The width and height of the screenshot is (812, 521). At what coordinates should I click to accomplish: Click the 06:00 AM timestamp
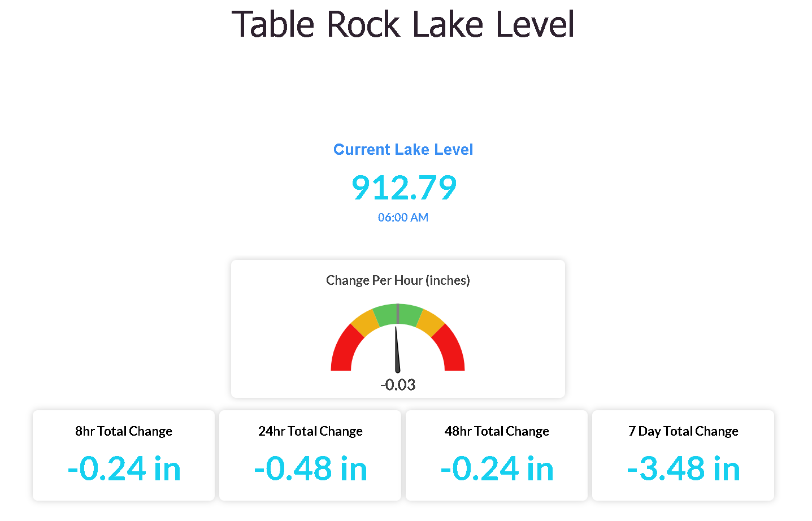tap(403, 218)
